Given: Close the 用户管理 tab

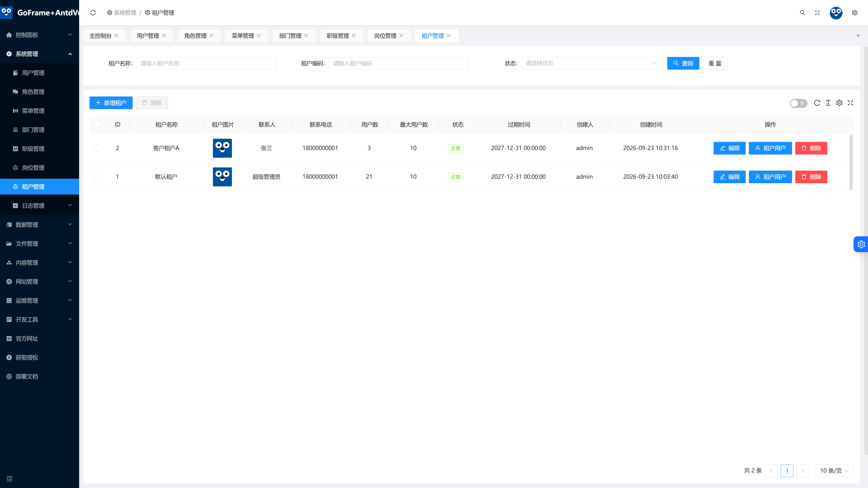Looking at the screenshot, I should pyautogui.click(x=164, y=36).
